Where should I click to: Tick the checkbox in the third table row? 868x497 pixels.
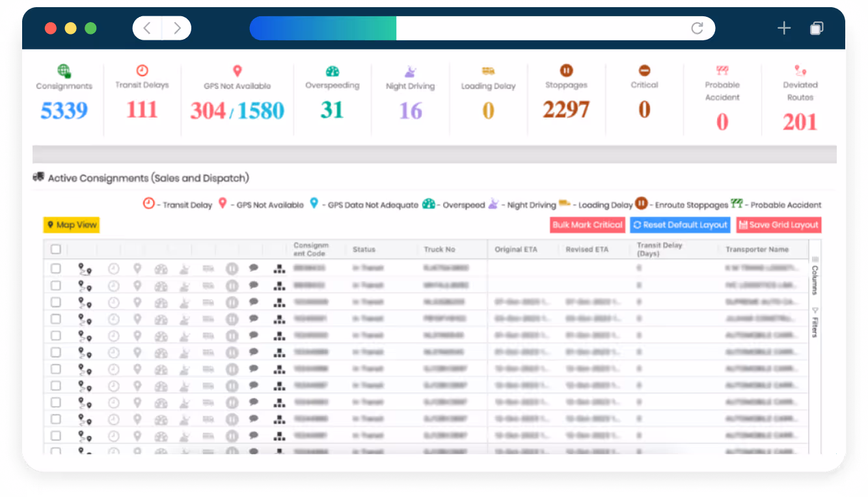56,302
